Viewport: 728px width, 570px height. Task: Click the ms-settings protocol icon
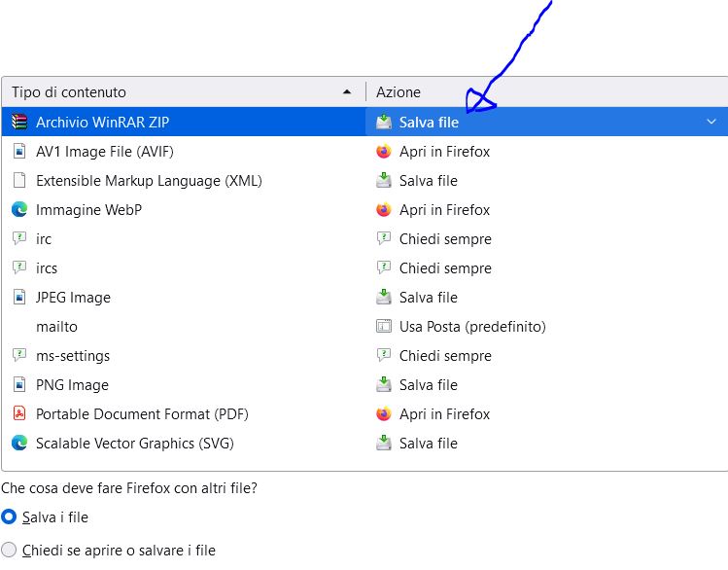click(x=19, y=355)
